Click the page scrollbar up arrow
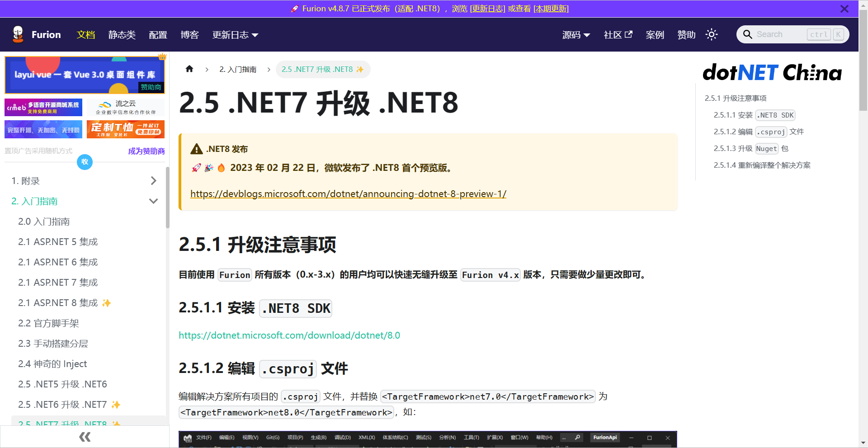 (x=863, y=5)
